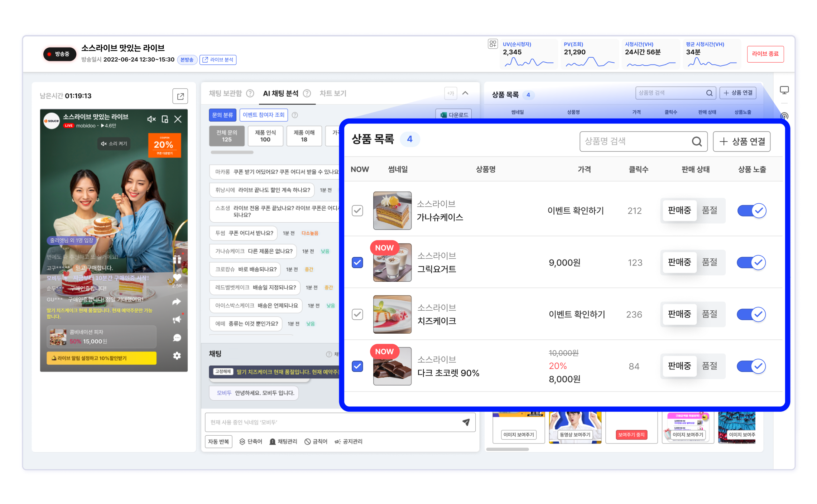817x504 pixels.
Task: Set 그릭요거트 status to 품절
Action: coord(710,262)
